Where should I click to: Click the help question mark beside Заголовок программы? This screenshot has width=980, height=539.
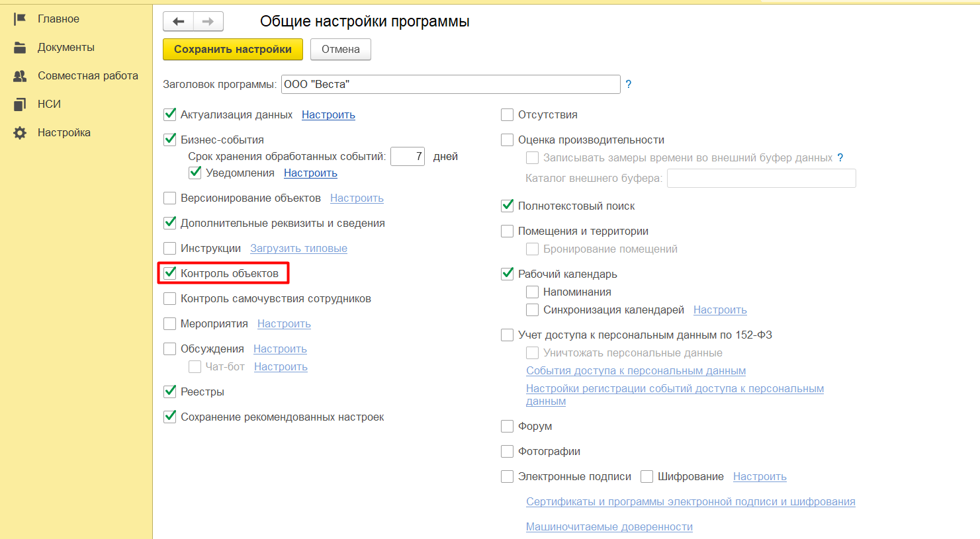pyautogui.click(x=629, y=84)
